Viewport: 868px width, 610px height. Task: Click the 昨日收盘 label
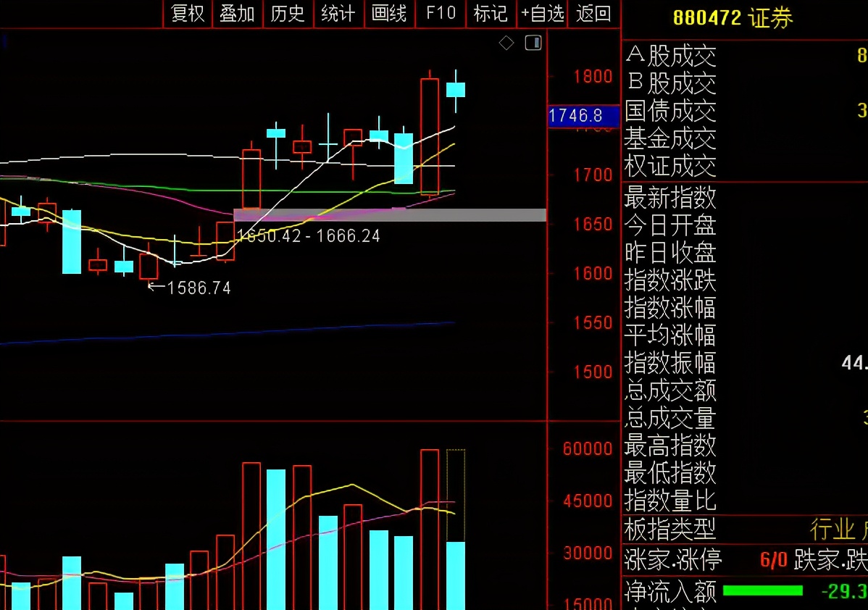pos(669,252)
